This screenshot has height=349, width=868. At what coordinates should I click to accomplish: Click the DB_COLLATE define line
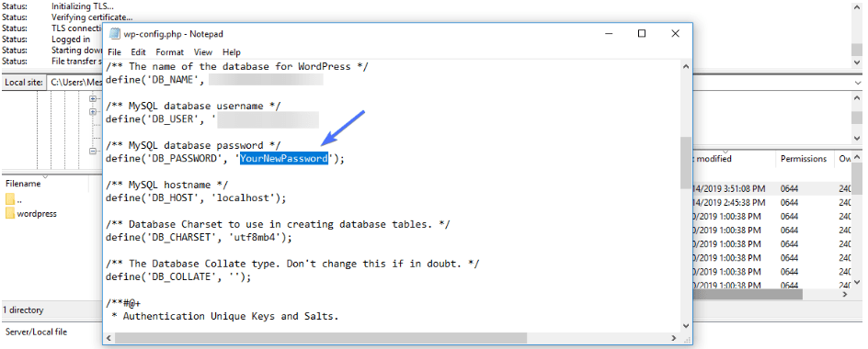pos(178,277)
